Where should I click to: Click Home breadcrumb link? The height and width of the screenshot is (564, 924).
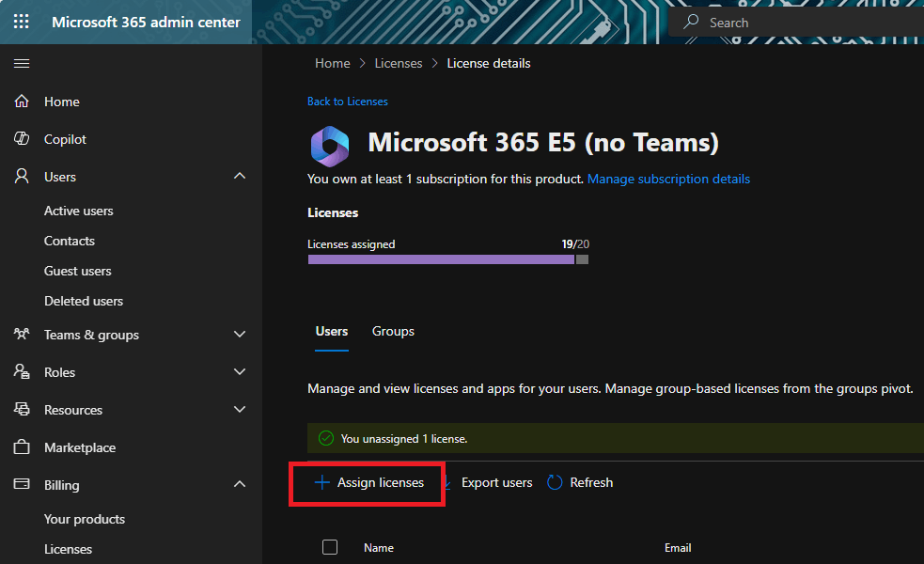(333, 63)
